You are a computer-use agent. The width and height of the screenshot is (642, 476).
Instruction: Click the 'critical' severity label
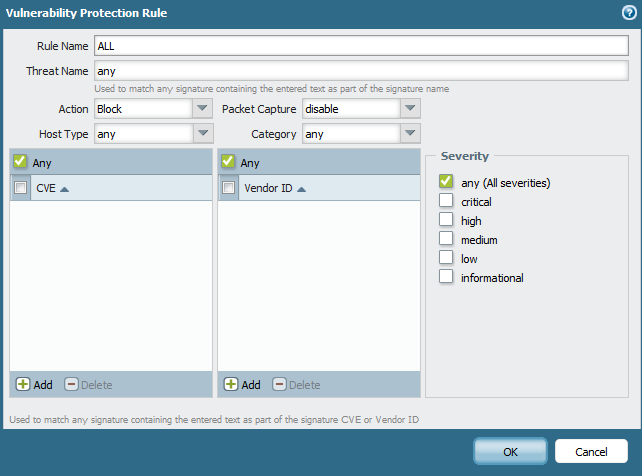click(476, 202)
